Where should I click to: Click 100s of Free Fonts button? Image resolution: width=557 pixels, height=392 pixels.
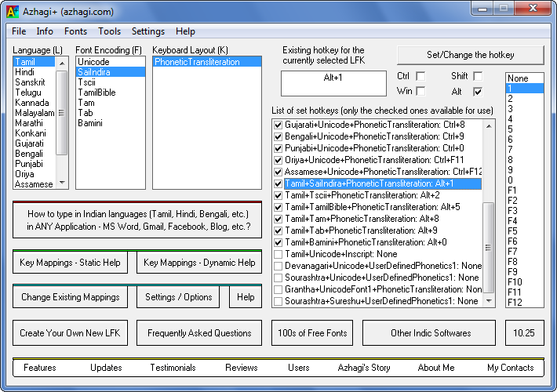pyautogui.click(x=312, y=333)
